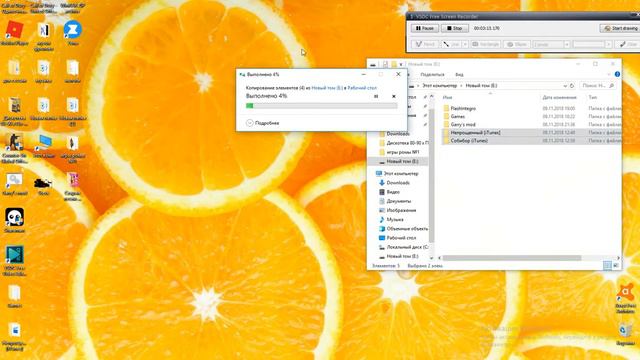This screenshot has height=360, width=640.
Task: Click the Clear button in VSDC recorder
Action: point(628,44)
